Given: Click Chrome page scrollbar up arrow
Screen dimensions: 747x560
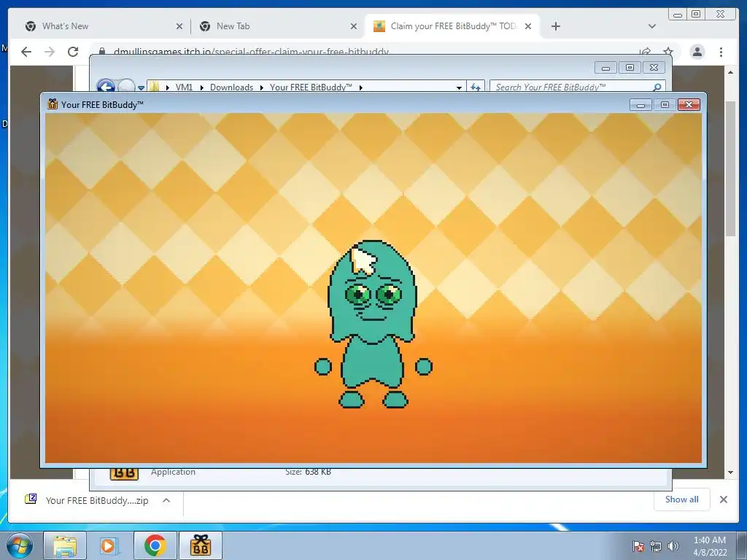Looking at the screenshot, I should point(730,72).
